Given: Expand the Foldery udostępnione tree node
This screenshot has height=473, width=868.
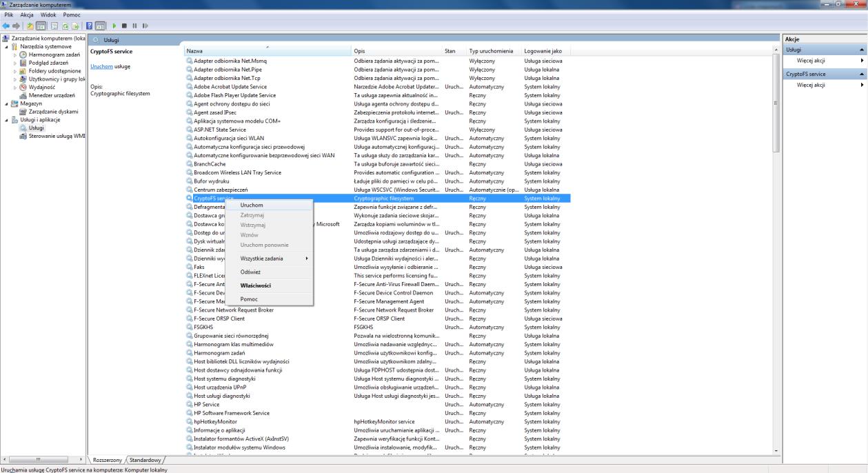Looking at the screenshot, I should 14,70.
